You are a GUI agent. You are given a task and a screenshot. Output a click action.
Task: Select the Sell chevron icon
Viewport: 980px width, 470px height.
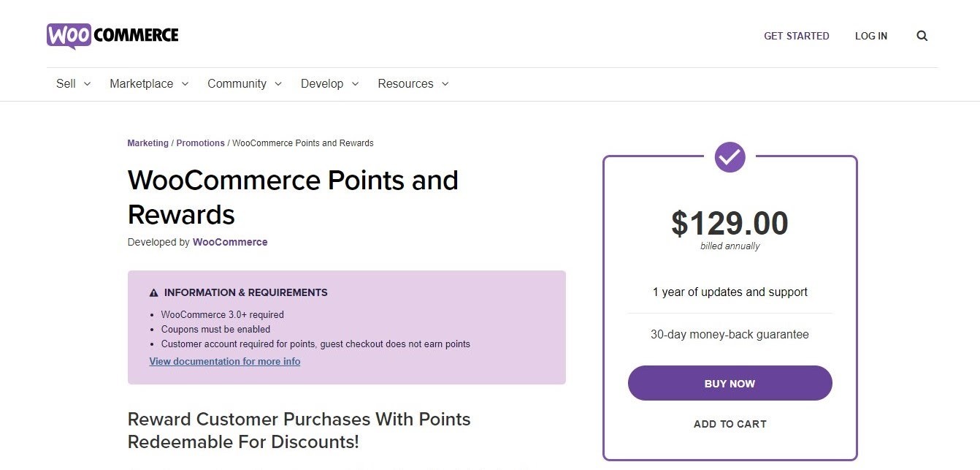(x=87, y=83)
